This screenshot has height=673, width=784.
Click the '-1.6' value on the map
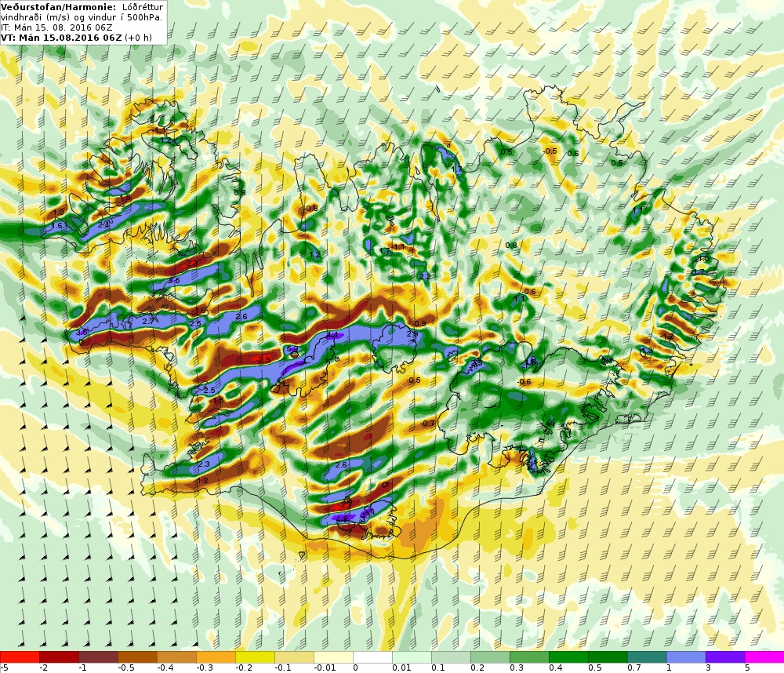(199, 311)
